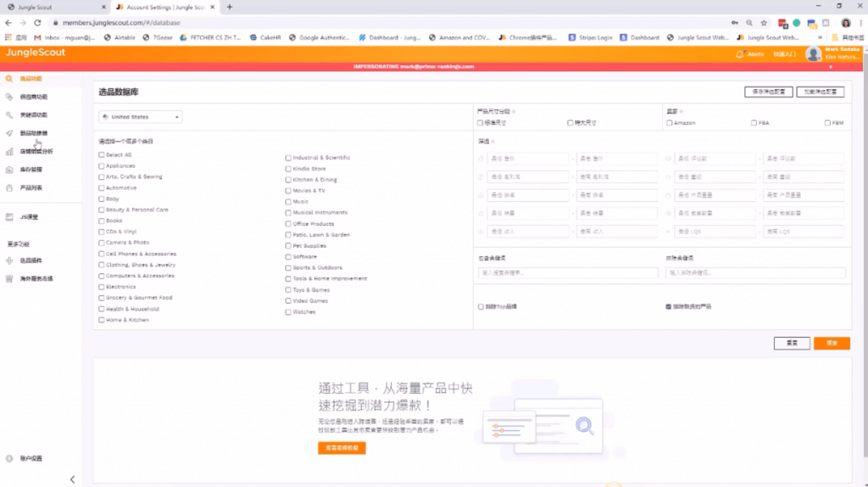Enable the FBM seller checkbox
This screenshot has height=487, width=868.
tap(827, 123)
